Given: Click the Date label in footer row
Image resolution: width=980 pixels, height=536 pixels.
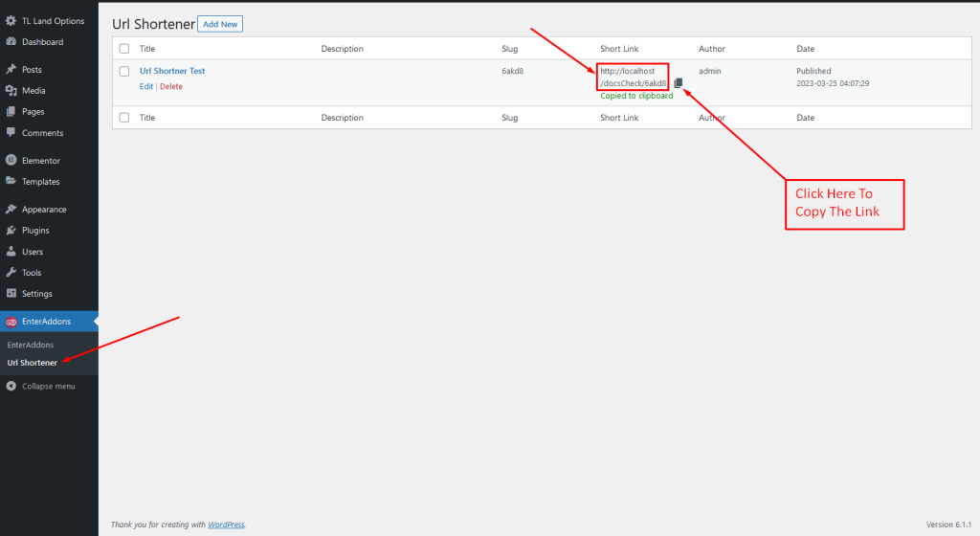Looking at the screenshot, I should [805, 118].
